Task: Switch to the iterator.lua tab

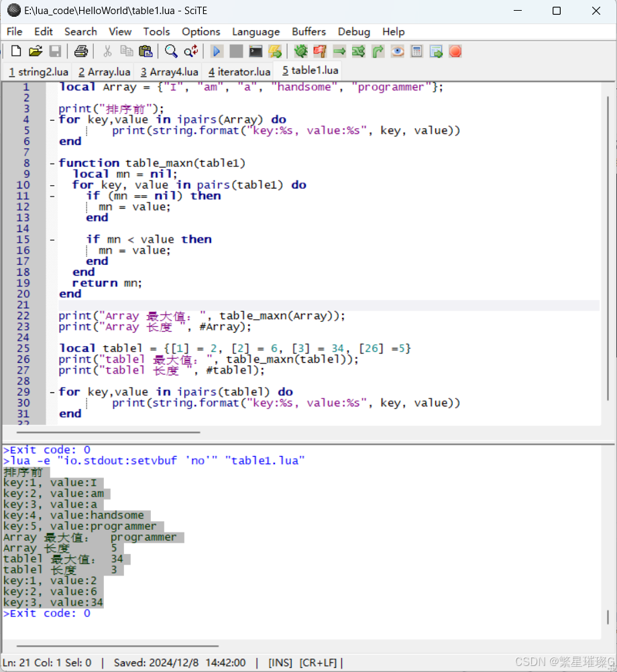Action: (x=239, y=72)
